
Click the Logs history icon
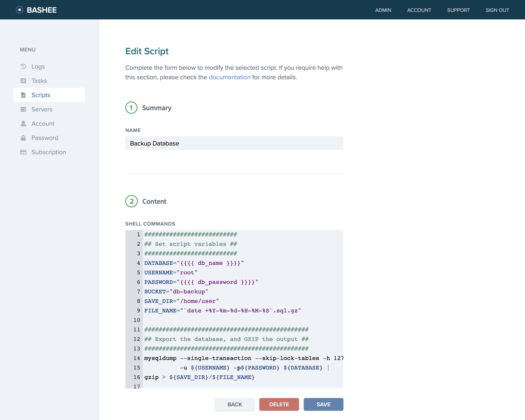(x=23, y=66)
